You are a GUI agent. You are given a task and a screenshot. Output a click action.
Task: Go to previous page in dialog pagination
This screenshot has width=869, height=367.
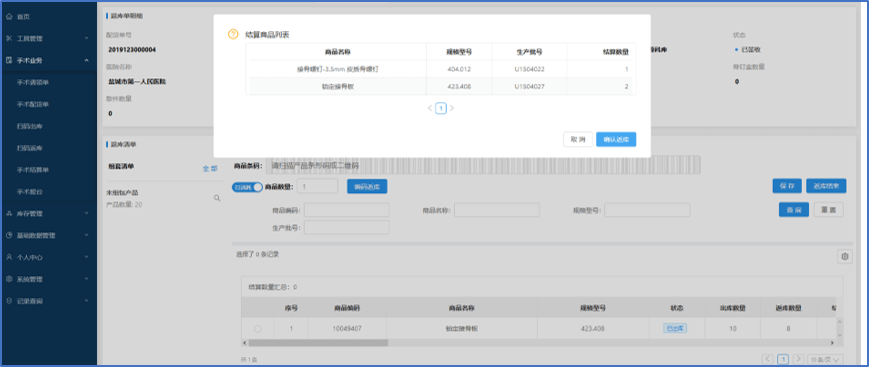click(430, 109)
